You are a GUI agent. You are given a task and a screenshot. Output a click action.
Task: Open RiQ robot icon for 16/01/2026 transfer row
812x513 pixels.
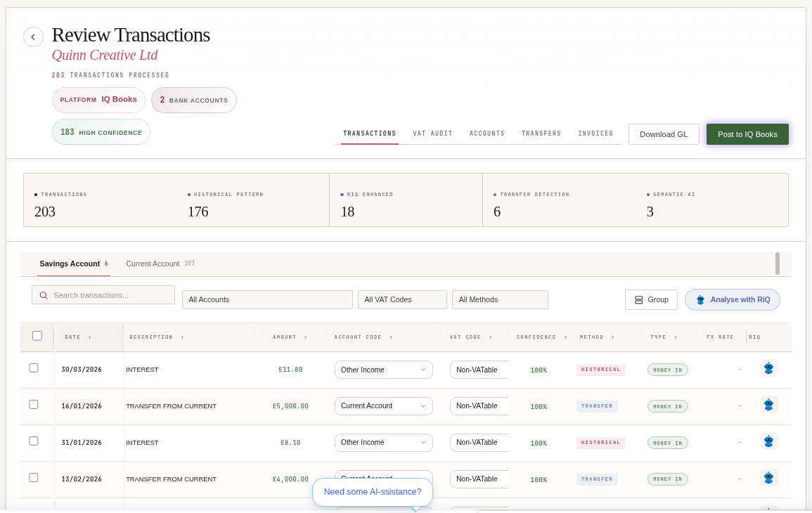768,405
